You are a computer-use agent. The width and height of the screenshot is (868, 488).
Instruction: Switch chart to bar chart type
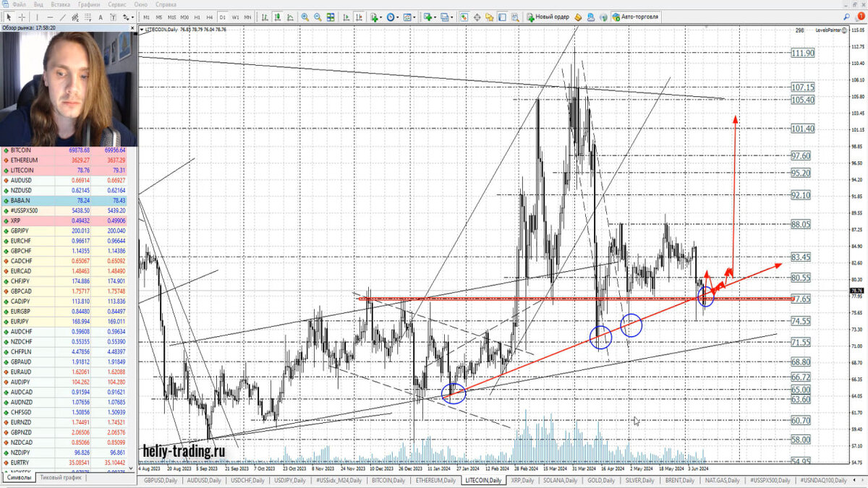[265, 16]
